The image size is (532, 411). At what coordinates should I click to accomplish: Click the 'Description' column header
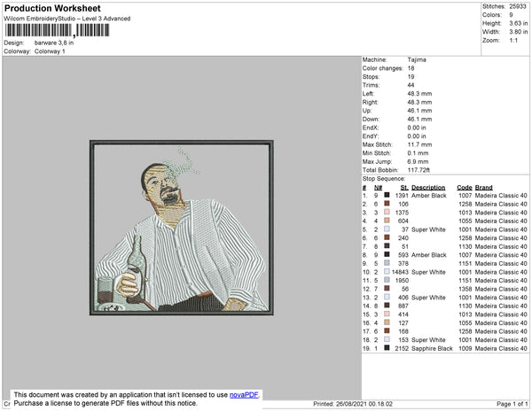428,188
